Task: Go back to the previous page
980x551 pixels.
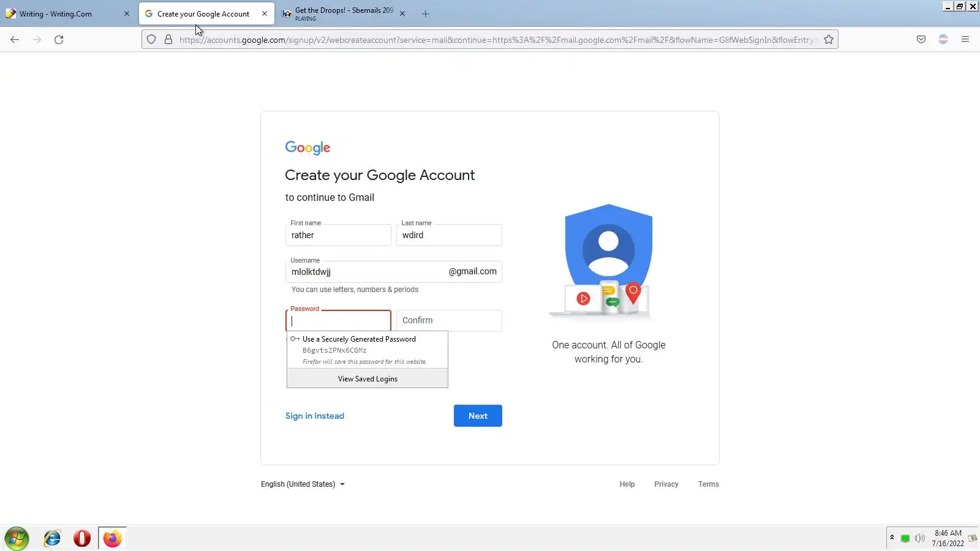Action: pyautogui.click(x=15, y=40)
